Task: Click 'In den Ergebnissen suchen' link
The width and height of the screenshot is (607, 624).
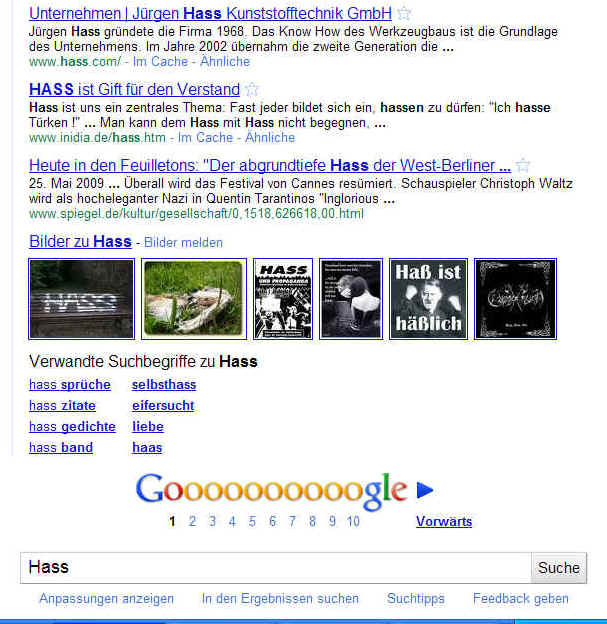Action: 280,599
